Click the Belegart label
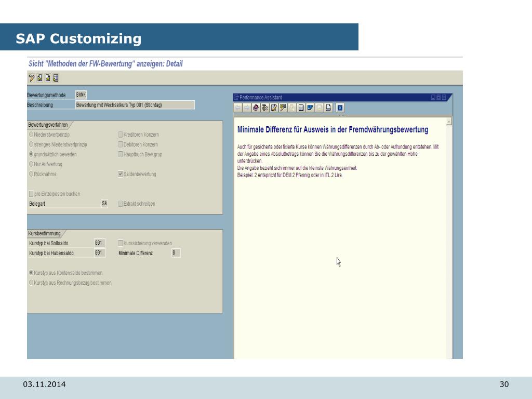The image size is (532, 399). [x=37, y=204]
